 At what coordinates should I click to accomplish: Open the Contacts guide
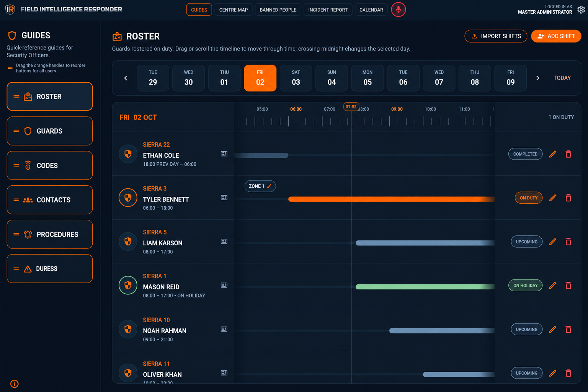click(50, 200)
